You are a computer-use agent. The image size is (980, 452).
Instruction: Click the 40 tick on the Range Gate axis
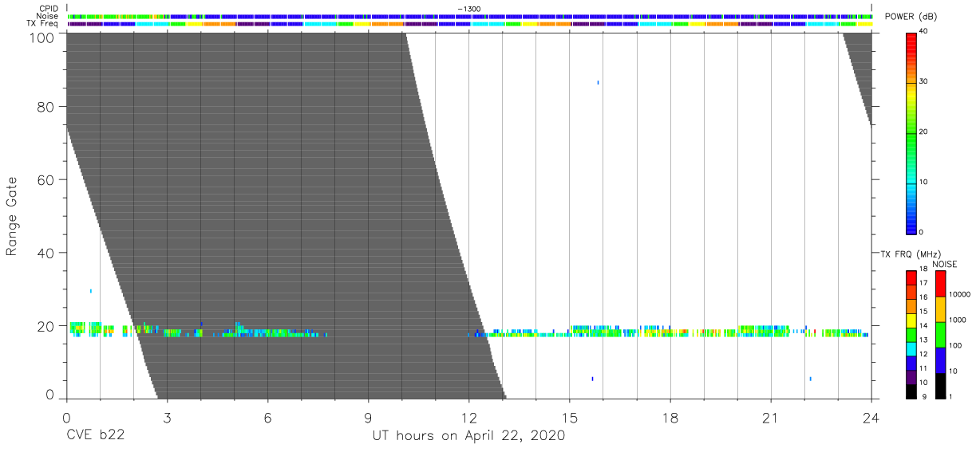(x=45, y=253)
